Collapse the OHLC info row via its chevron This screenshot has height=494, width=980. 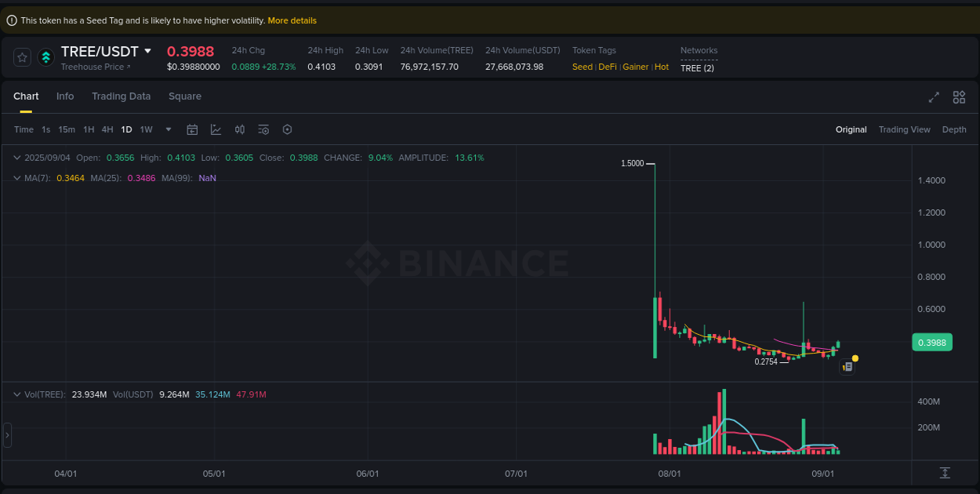tap(16, 157)
